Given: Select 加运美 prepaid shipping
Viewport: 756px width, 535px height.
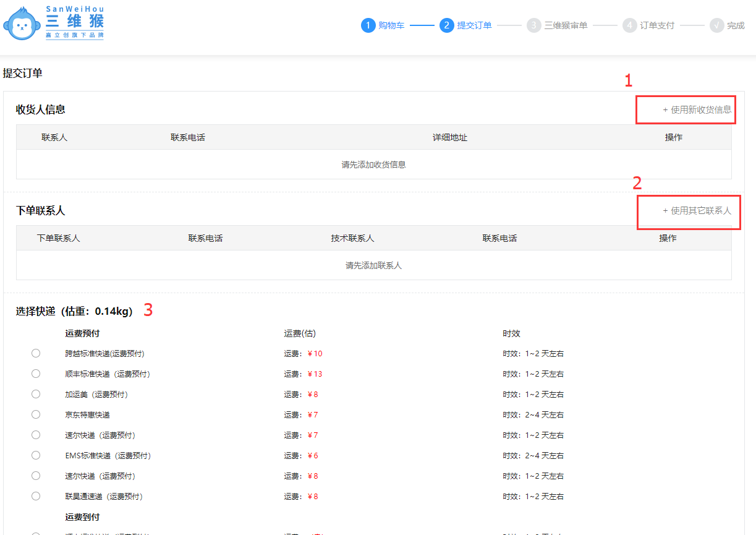Looking at the screenshot, I should coord(36,394).
